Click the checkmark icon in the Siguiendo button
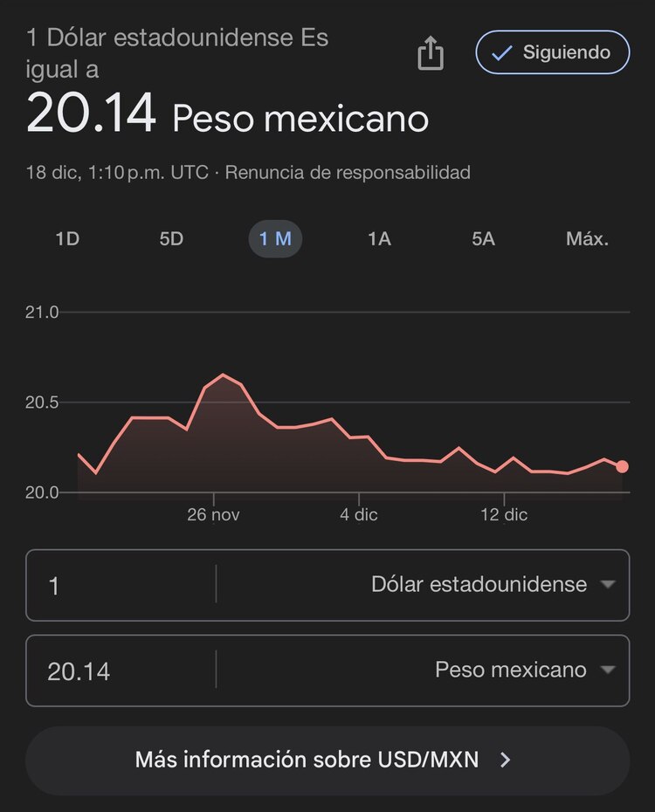Viewport: 655px width, 812px height. click(x=500, y=52)
